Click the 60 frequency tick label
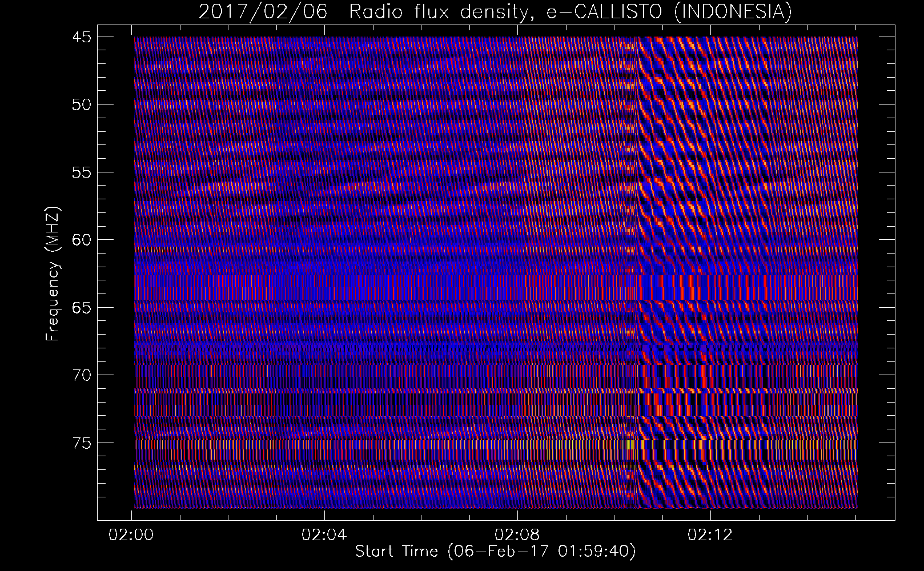Viewport: 924px width, 571px height. [81, 239]
